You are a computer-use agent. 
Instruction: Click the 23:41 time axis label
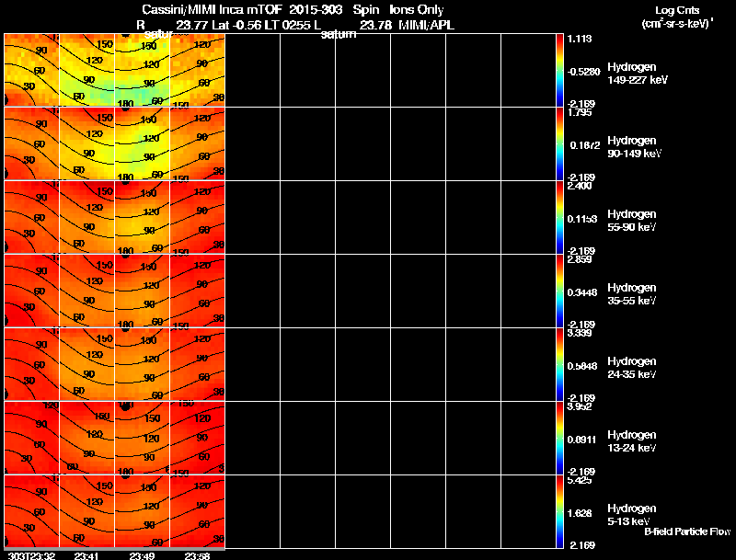pyautogui.click(x=86, y=555)
